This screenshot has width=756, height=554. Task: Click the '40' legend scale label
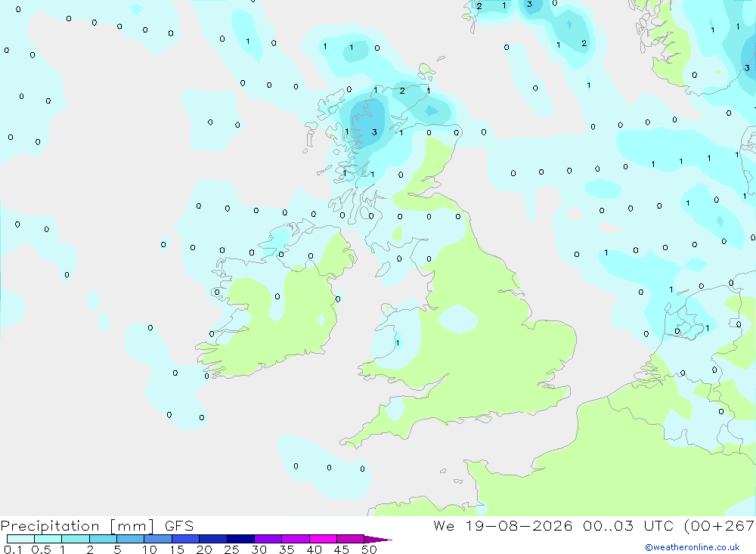point(314,549)
